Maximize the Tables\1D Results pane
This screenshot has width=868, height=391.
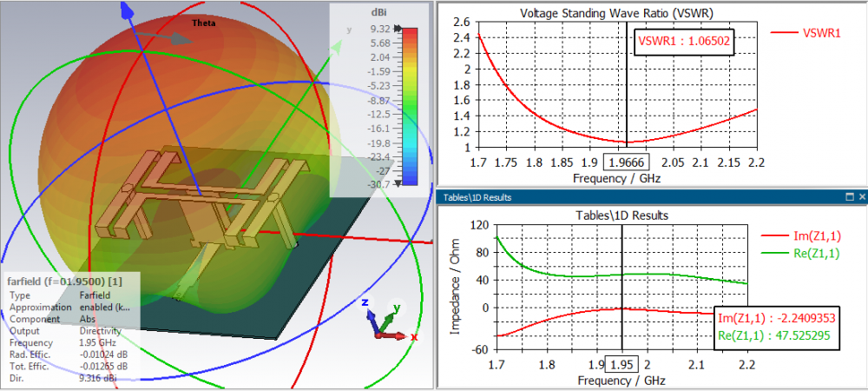click(850, 196)
